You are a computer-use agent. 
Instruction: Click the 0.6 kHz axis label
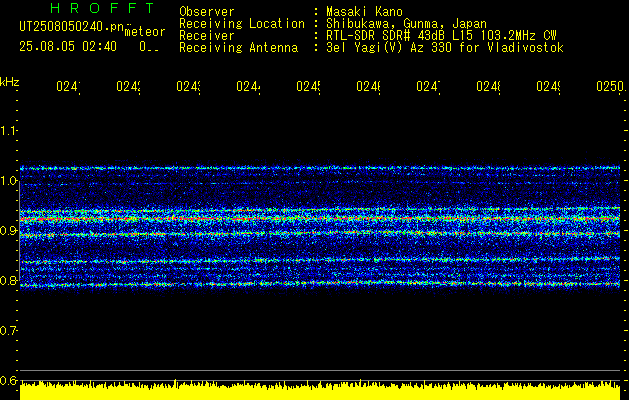8,380
